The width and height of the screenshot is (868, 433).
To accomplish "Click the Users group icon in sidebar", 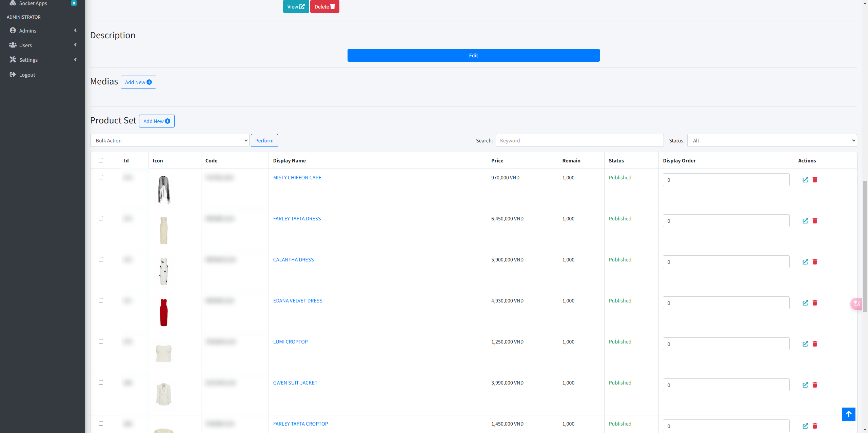I will pos(13,45).
